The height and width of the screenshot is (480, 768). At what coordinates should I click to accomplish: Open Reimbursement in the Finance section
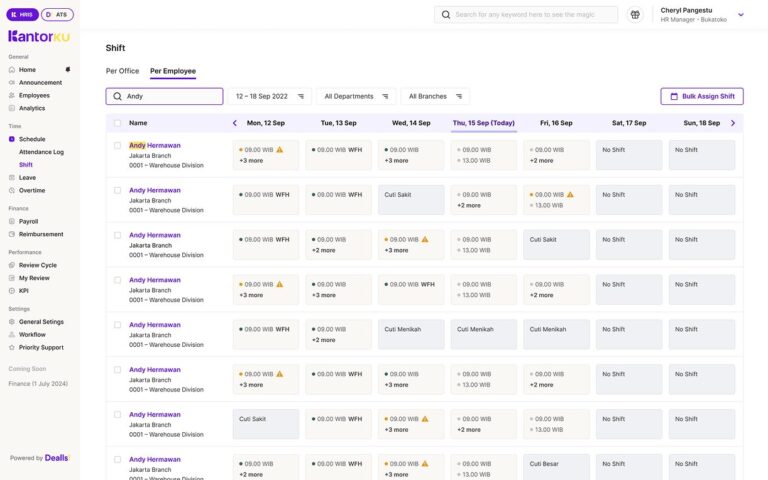point(41,234)
